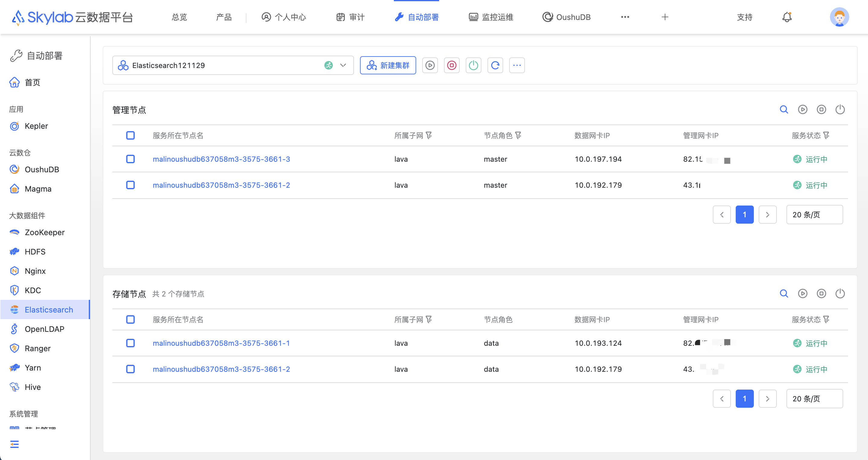Collapse the sidebar with the bottom menu icon

(x=14, y=444)
